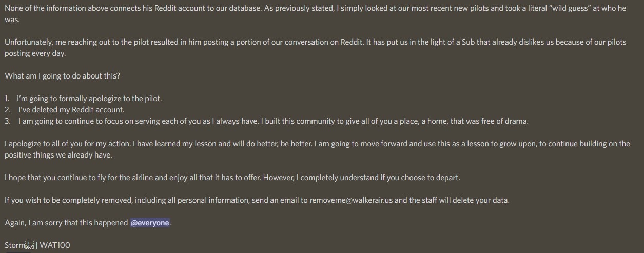Click the SEP placeholder glyph after Storm
This screenshot has width=644, height=253.
(x=30, y=245)
